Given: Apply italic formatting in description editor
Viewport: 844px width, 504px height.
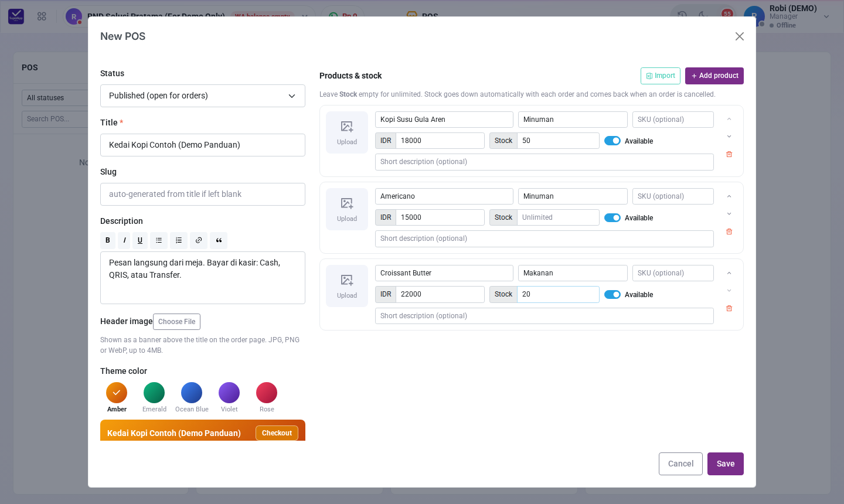Looking at the screenshot, I should [124, 240].
